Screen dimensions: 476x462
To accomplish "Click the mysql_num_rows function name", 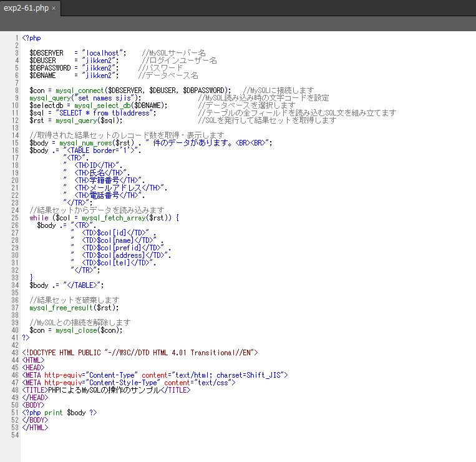I will pos(85,143).
